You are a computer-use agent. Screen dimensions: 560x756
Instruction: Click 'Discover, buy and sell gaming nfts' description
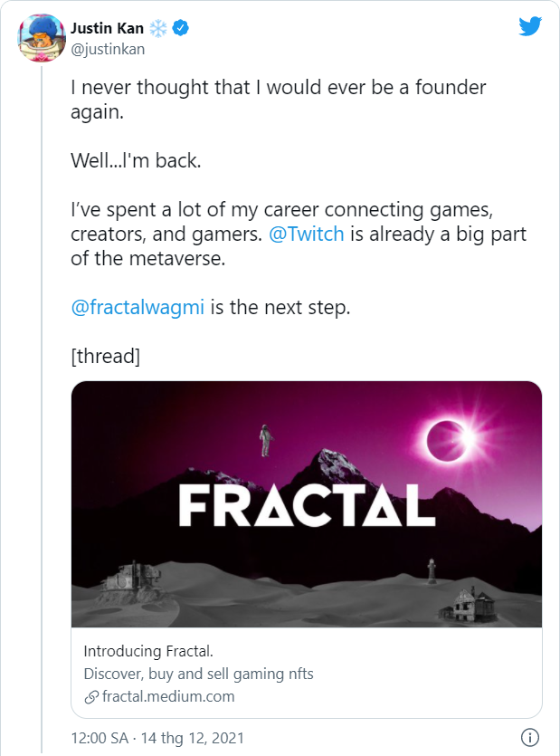[198, 674]
